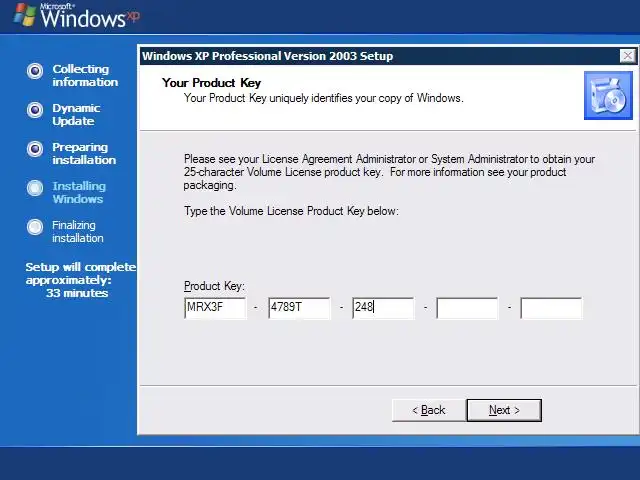Click the Preparing installation step indicator
The image size is (640, 480).
(35, 149)
